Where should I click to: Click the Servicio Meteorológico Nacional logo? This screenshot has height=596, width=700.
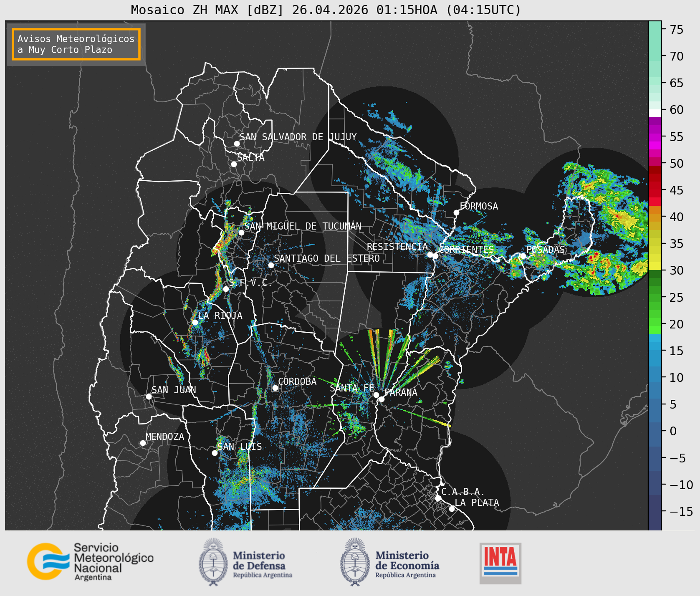point(90,561)
